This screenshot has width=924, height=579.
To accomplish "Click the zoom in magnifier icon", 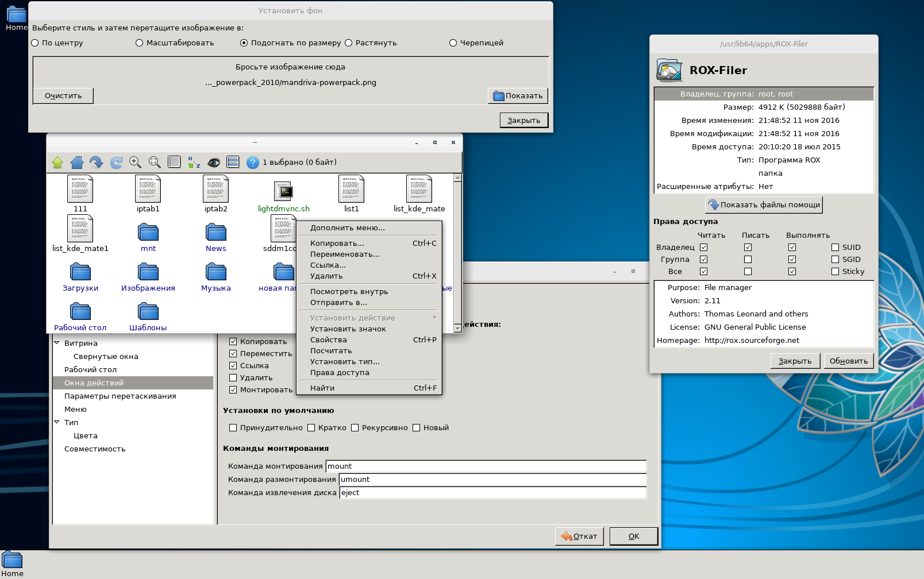I will tap(135, 163).
